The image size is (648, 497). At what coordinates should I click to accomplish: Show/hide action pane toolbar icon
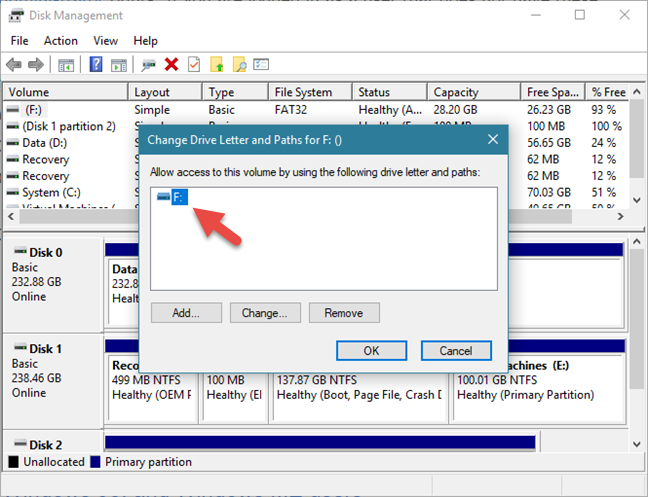click(119, 65)
